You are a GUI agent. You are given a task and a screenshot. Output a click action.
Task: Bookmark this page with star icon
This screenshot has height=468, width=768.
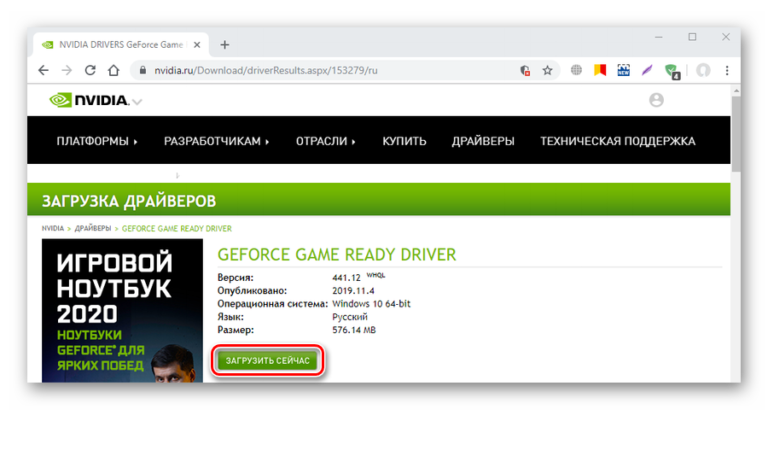click(547, 71)
